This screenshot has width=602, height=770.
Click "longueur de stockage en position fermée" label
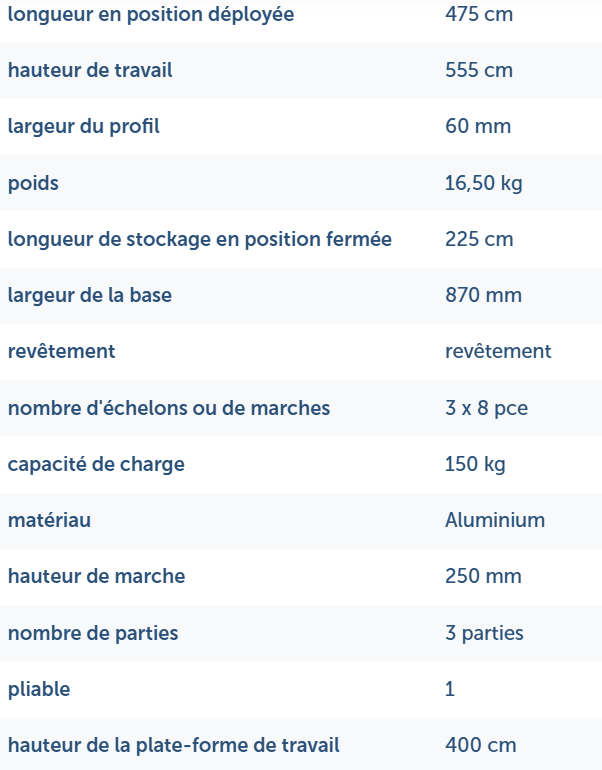pyautogui.click(x=200, y=239)
